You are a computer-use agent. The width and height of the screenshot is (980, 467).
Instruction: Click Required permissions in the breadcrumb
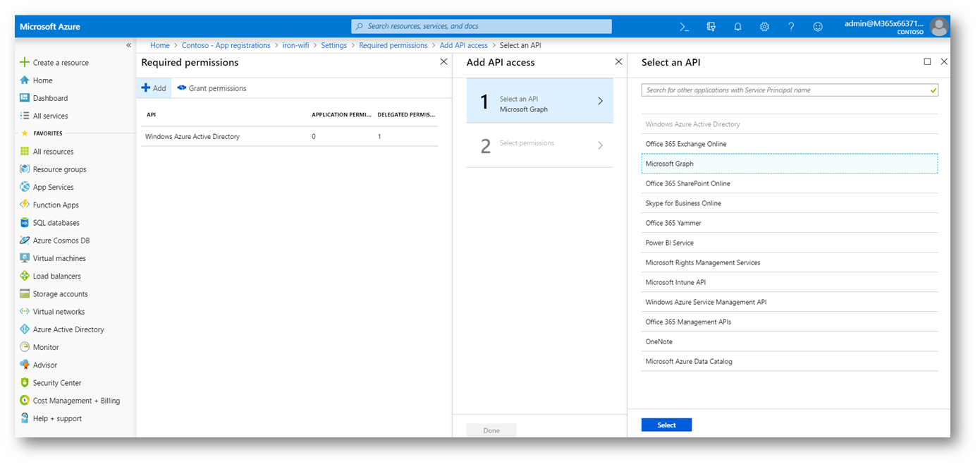(393, 45)
